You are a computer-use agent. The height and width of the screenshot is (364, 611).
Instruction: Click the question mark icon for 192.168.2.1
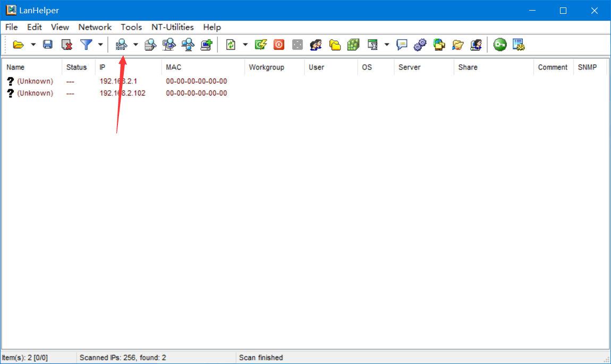[x=11, y=81]
